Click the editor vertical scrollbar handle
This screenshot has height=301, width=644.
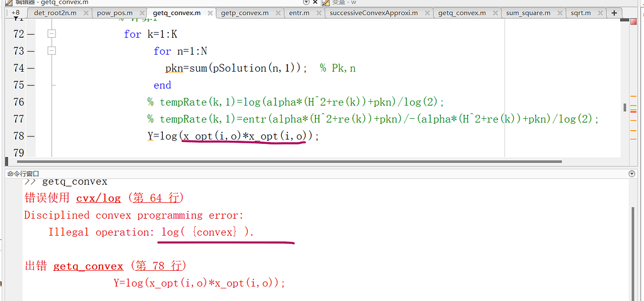pyautogui.click(x=625, y=107)
